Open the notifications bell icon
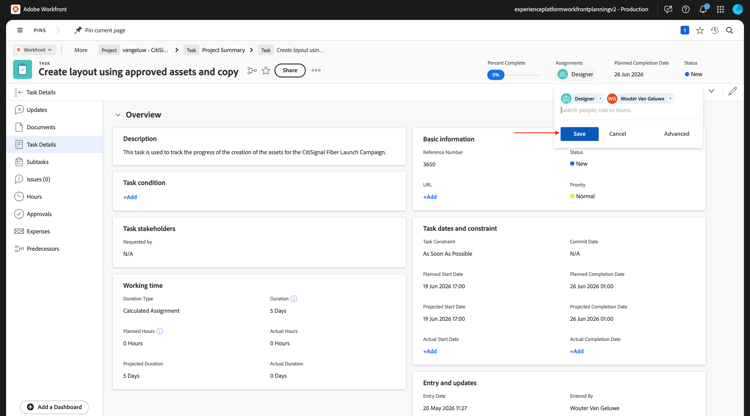The image size is (750, 416). pos(703,9)
